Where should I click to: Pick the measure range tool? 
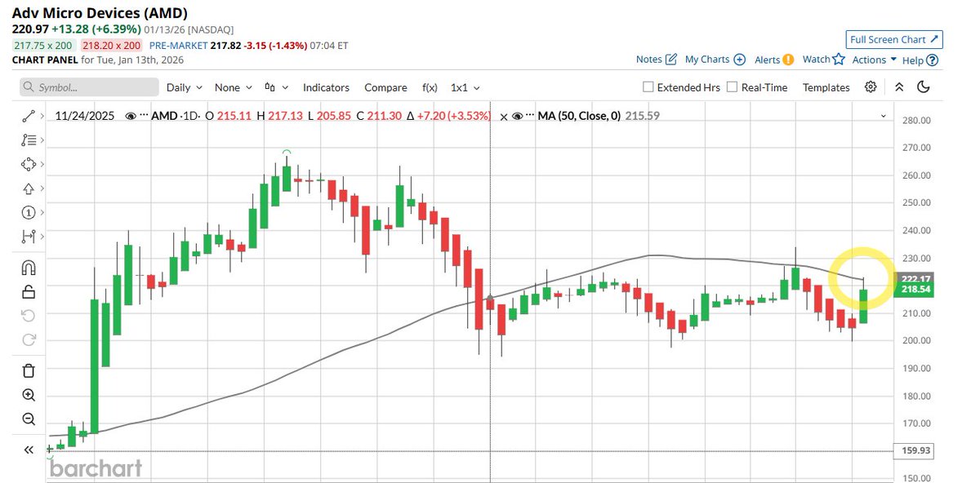29,237
